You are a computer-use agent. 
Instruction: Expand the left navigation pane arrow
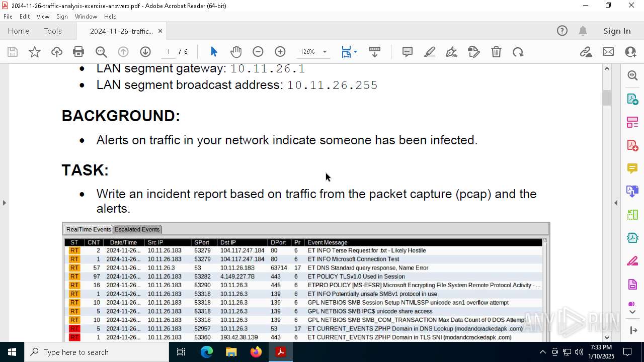4,203
